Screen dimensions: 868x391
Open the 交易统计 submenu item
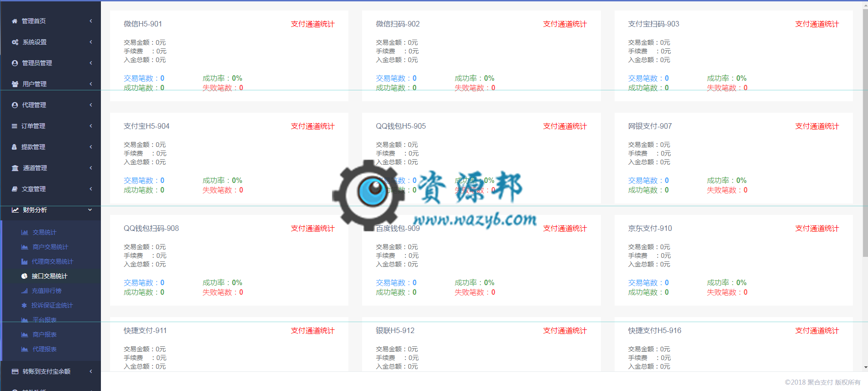44,232
